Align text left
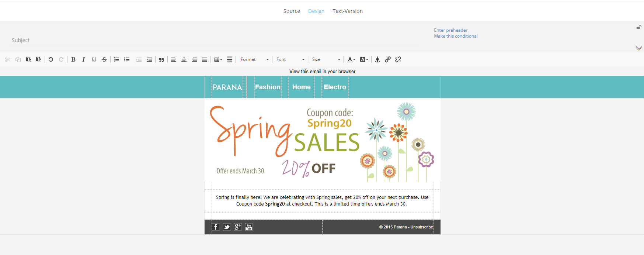Image resolution: width=644 pixels, height=255 pixels. tap(174, 59)
